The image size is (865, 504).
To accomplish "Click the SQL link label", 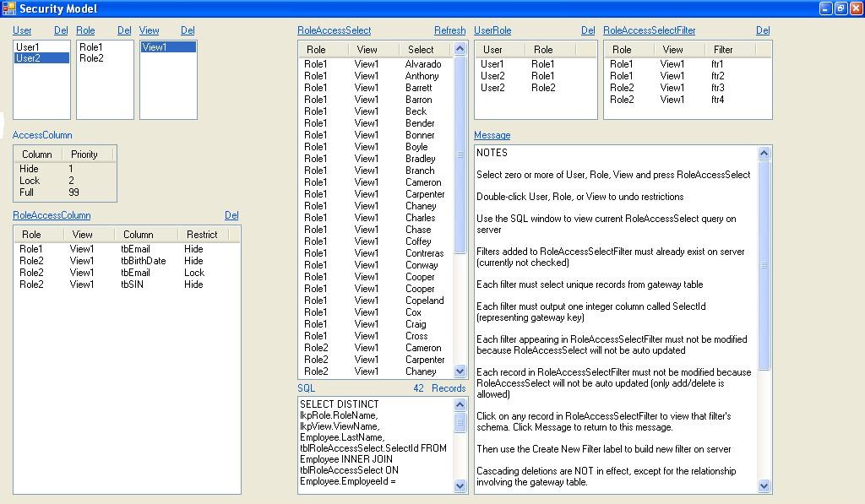I will coord(306,388).
